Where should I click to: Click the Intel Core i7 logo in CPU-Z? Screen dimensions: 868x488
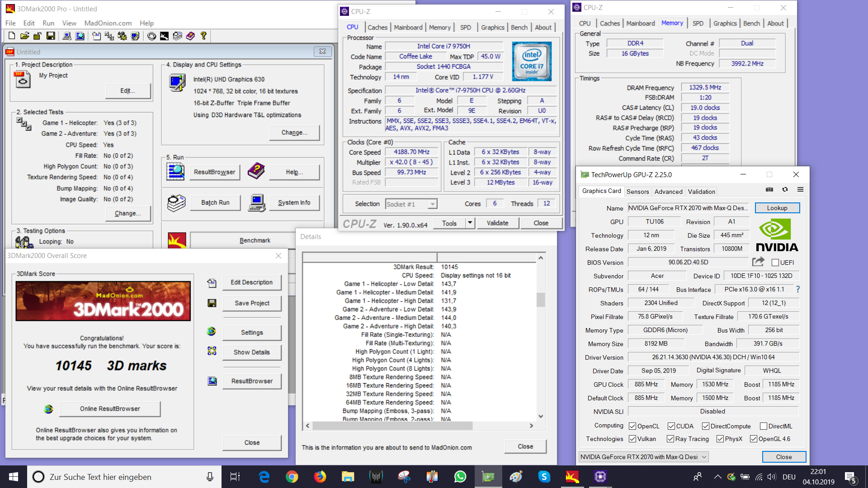[x=532, y=61]
